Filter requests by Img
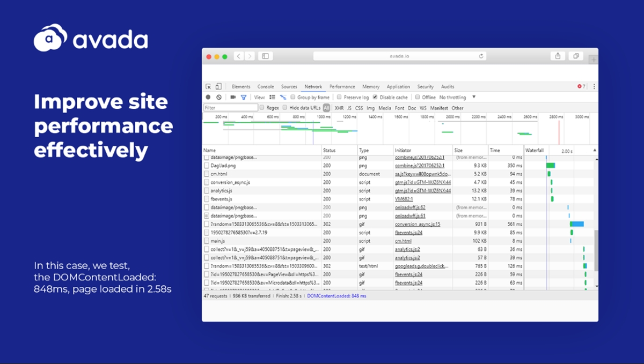This screenshot has height=364, width=644. [x=371, y=108]
